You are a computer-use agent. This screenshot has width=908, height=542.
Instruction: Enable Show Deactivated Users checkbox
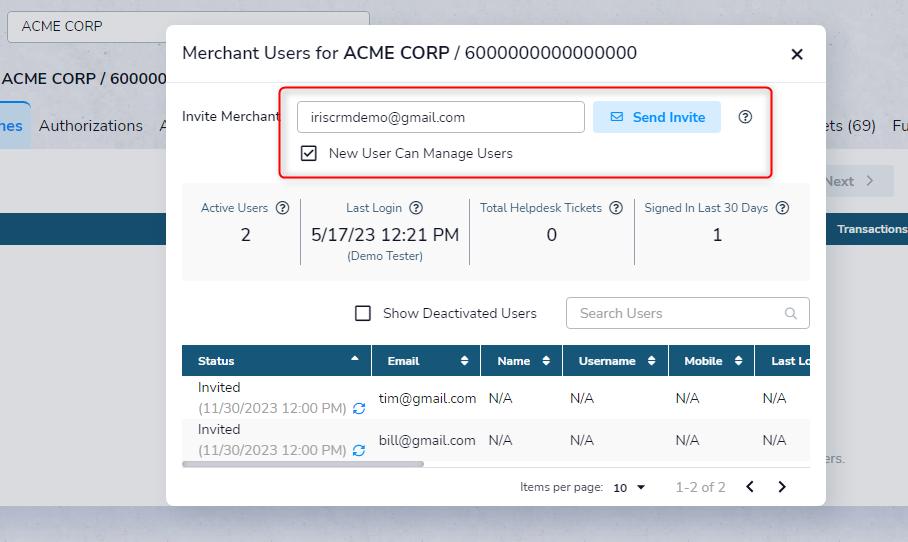point(363,313)
